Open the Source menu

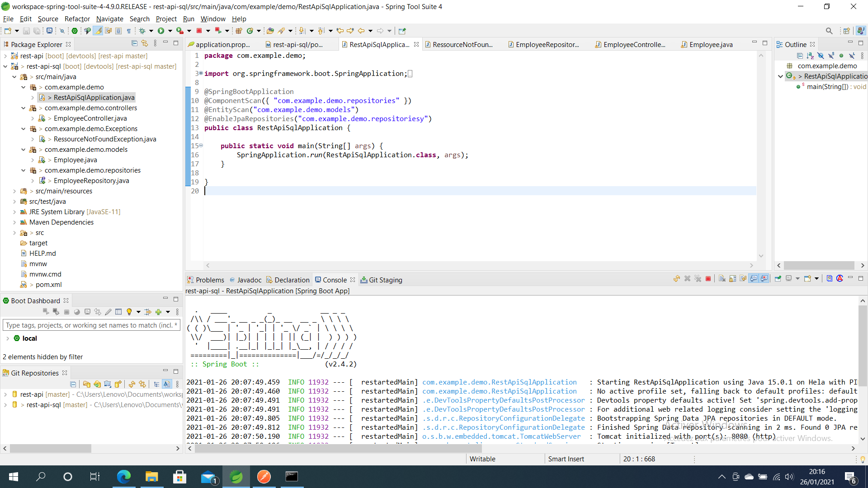[48, 19]
